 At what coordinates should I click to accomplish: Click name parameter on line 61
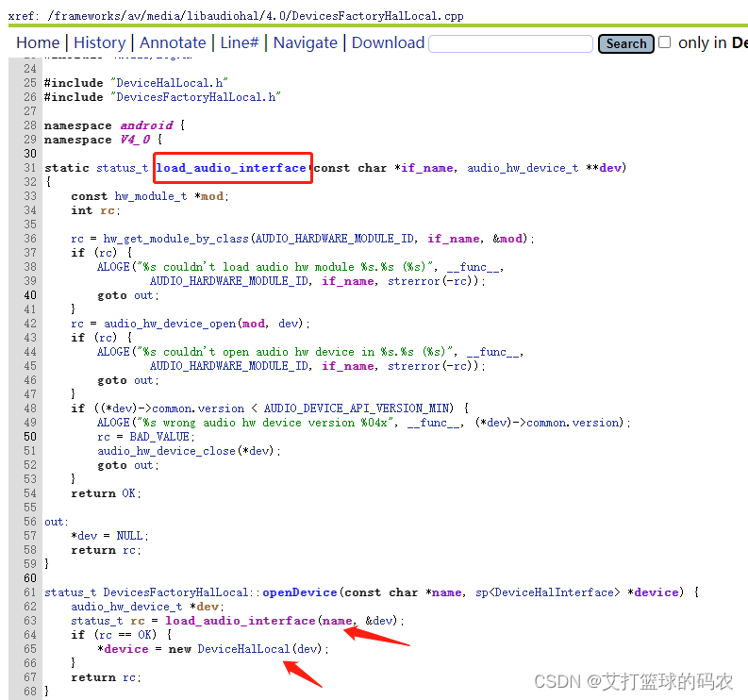click(447, 592)
